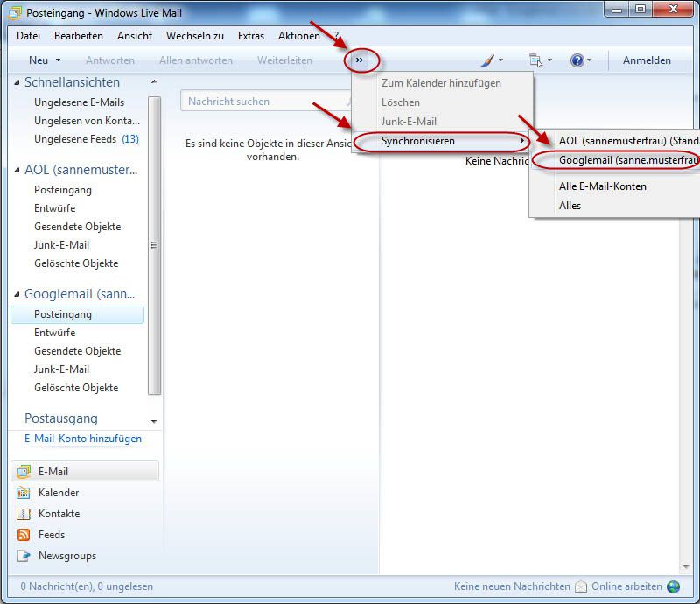Screen dimensions: 700x604
Task: Expand the Postausgang section arrow
Action: click(x=154, y=421)
